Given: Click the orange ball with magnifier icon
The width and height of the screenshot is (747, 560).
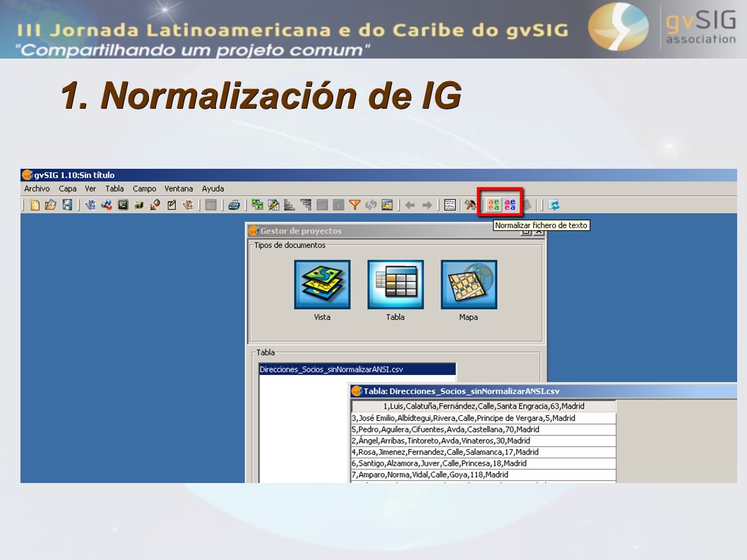Looking at the screenshot, I should coord(155,205).
